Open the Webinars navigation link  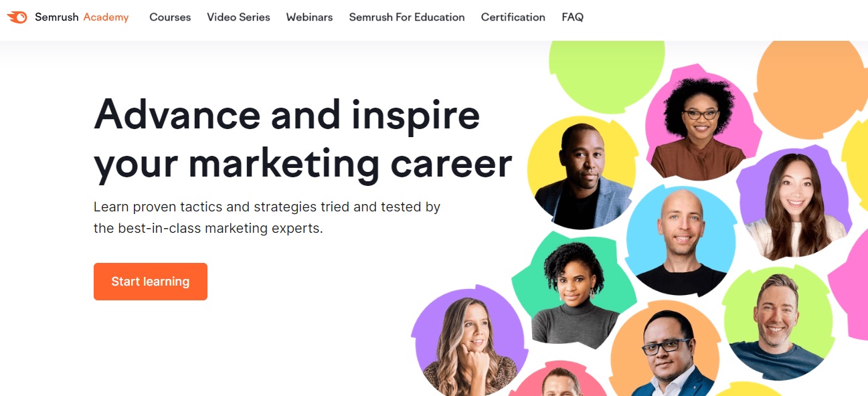309,17
